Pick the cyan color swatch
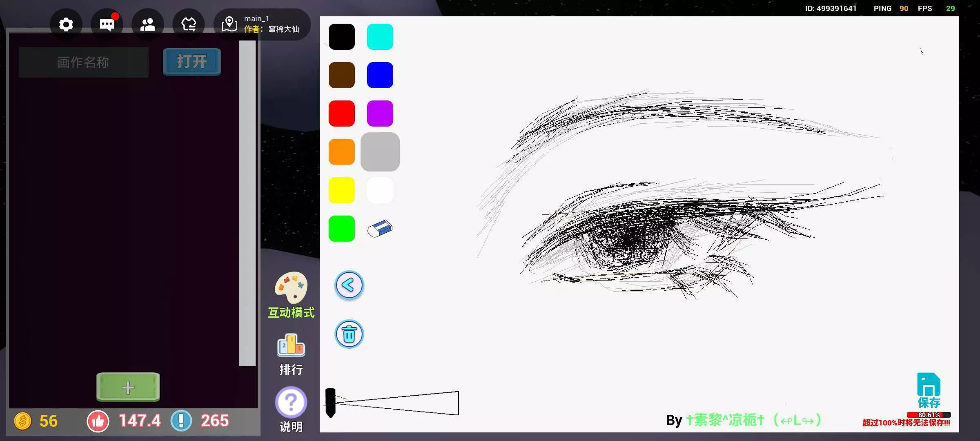The image size is (980, 441). pyautogui.click(x=380, y=37)
